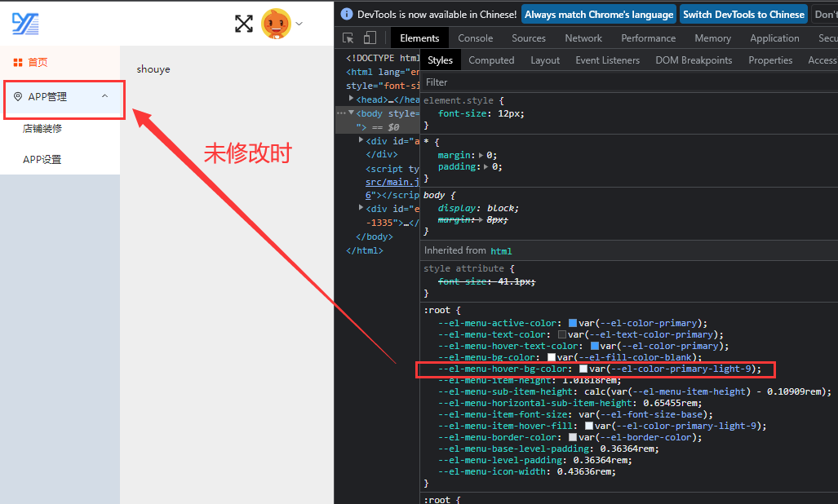This screenshot has width=838, height=504.
Task: Open swatch for --el-menu-text-color
Action: (x=561, y=334)
